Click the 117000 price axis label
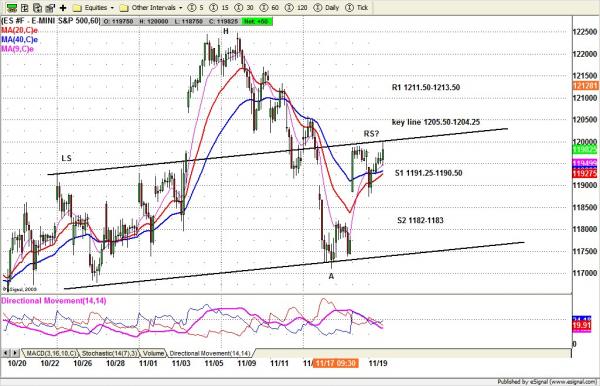This screenshot has height=386, width=600. 585,273
